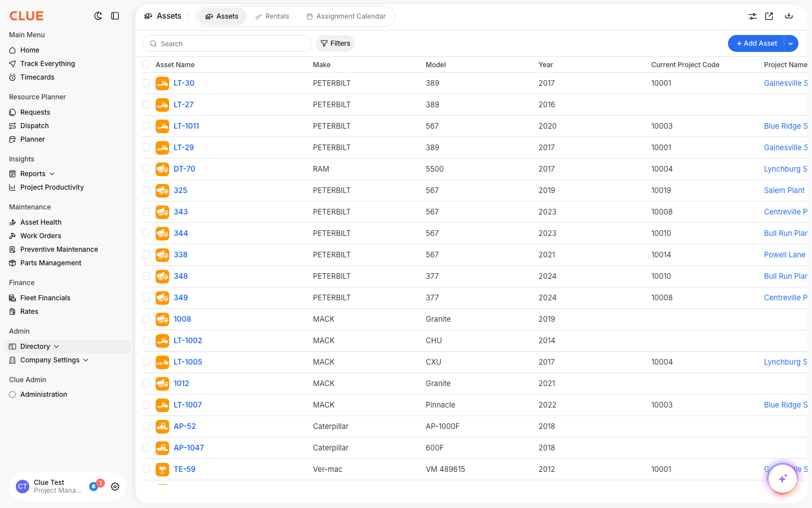
Task: Click the AP-52 paver asset icon
Action: tap(162, 426)
